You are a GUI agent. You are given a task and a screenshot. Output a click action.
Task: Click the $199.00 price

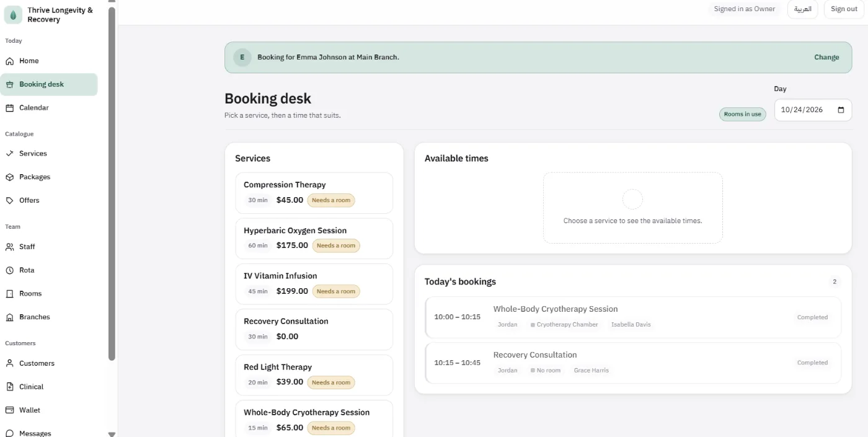click(292, 291)
